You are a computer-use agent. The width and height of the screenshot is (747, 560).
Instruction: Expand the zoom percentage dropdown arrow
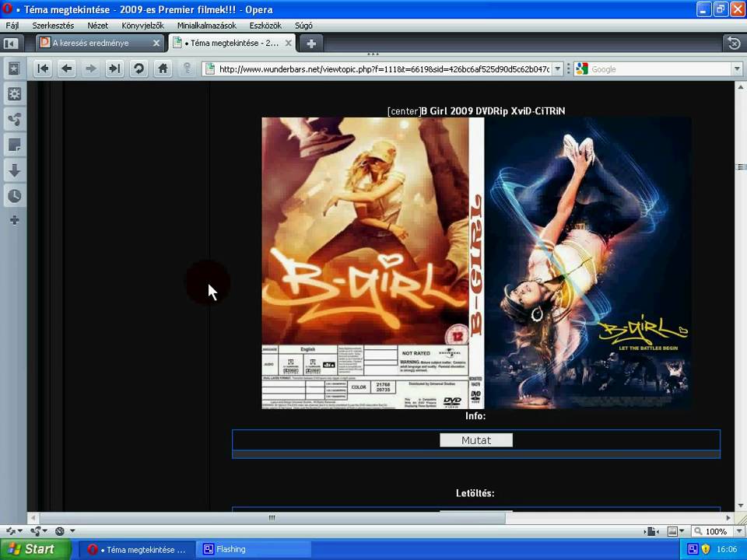(x=739, y=531)
